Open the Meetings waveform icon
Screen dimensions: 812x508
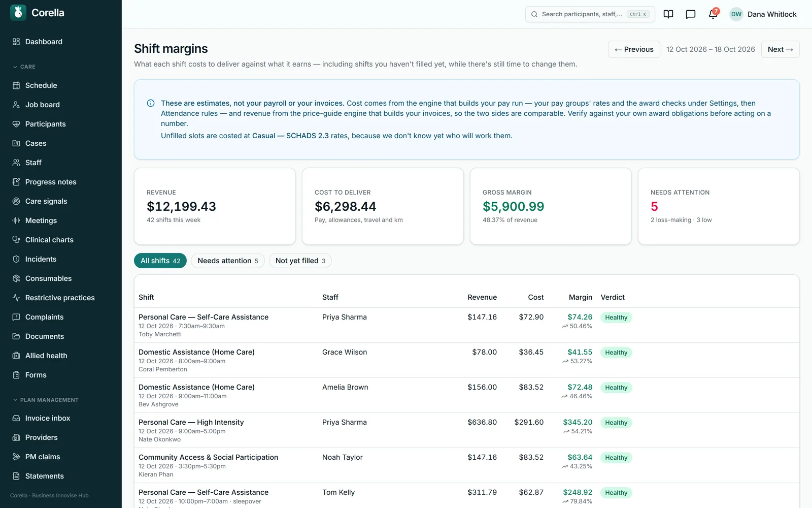tap(16, 220)
